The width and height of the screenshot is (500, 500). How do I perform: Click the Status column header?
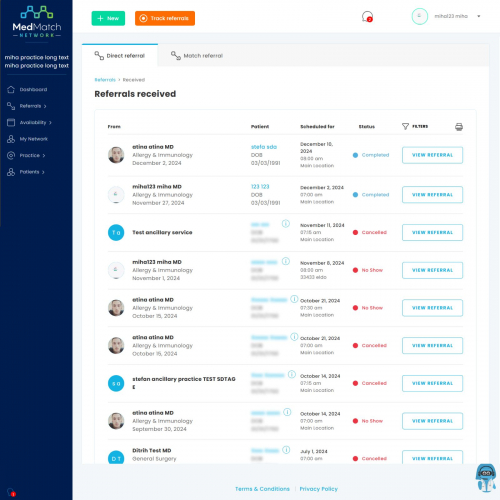click(x=367, y=127)
